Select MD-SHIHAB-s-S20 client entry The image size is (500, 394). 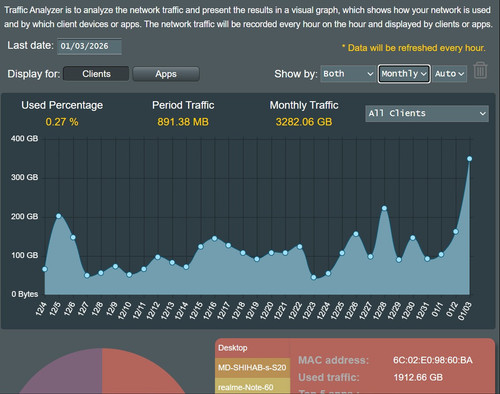click(252, 368)
